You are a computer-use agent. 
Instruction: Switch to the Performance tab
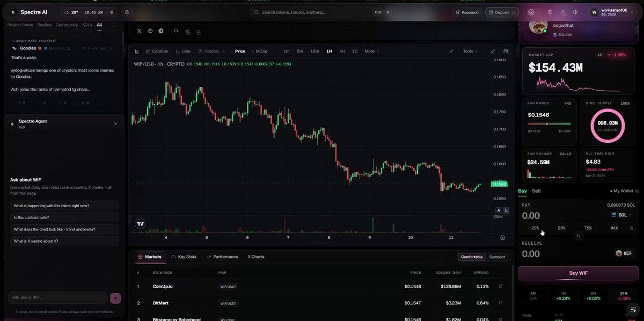point(222,257)
